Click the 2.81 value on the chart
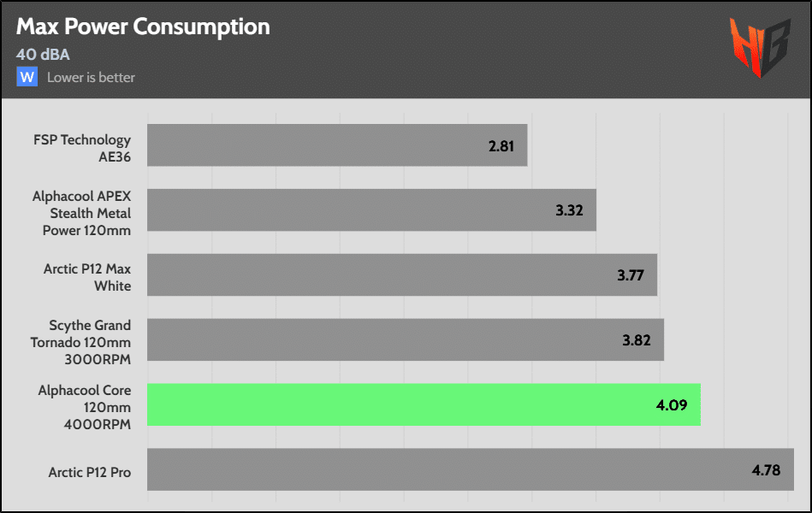Viewport: 812px width, 513px height. pyautogui.click(x=501, y=146)
